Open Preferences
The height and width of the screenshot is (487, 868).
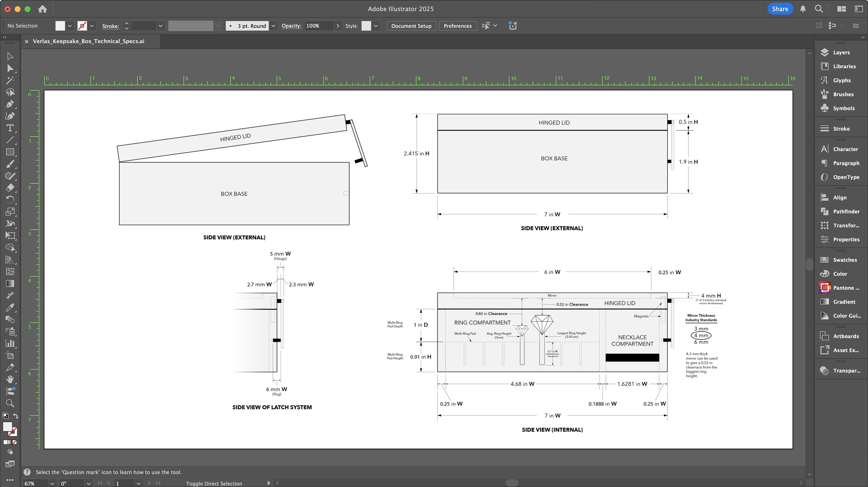(x=458, y=26)
